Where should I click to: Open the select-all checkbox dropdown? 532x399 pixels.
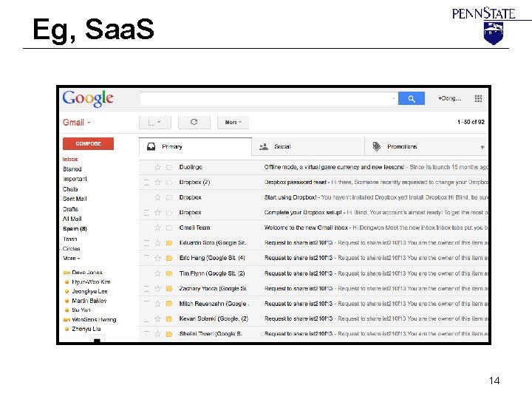(155, 122)
